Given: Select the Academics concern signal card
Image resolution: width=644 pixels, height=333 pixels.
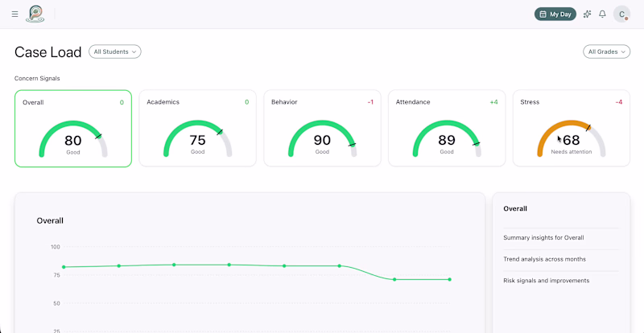Looking at the screenshot, I should [197, 129].
